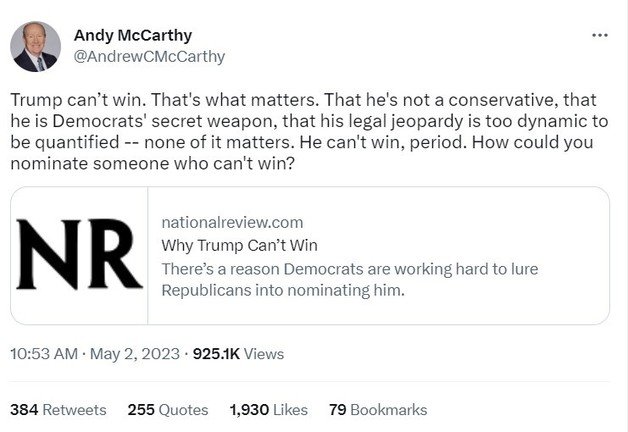
Task: Click the 79 Bookmarks count
Action: (x=377, y=410)
